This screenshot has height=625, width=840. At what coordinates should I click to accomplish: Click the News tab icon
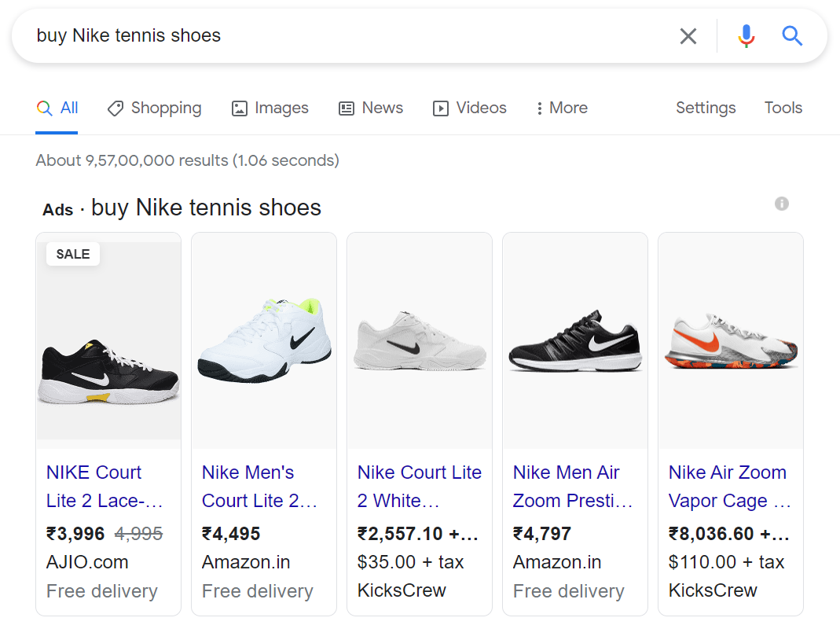click(x=346, y=108)
